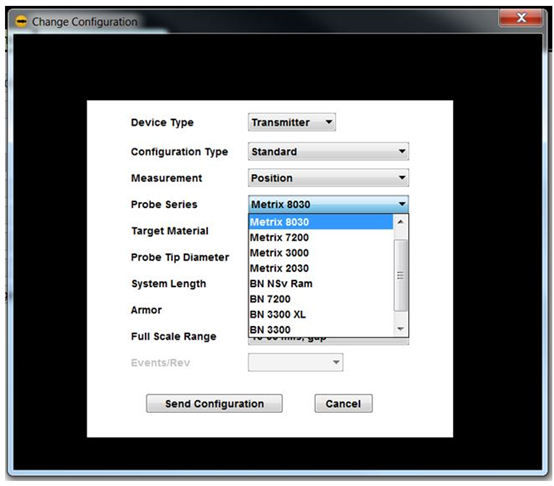The height and width of the screenshot is (486, 554).
Task: Click the Full Scale Range label
Action: (173, 336)
